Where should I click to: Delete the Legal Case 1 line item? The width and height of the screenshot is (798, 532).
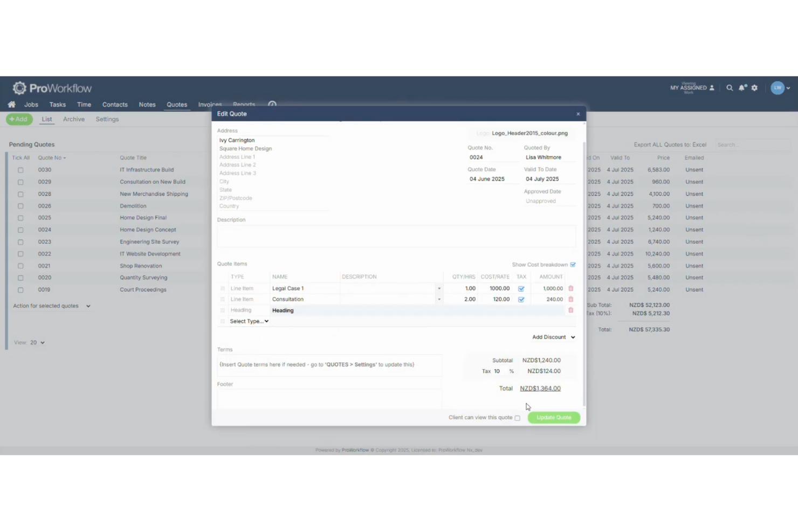pos(570,288)
